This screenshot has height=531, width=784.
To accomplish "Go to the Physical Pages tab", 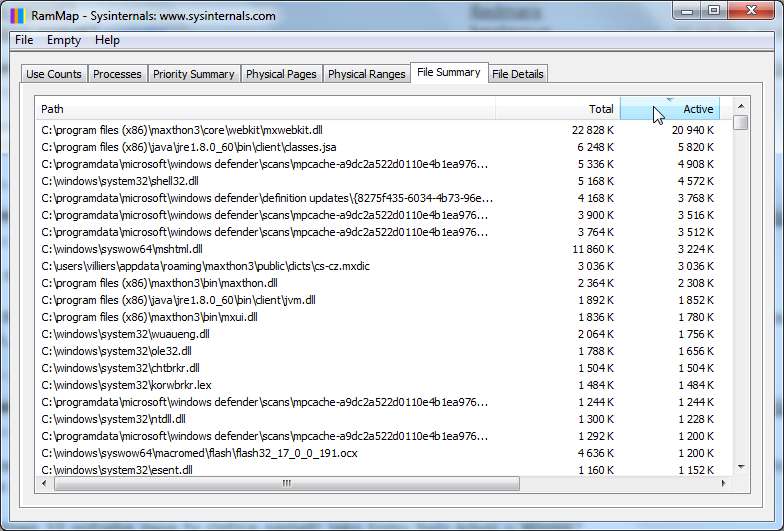I will (281, 74).
